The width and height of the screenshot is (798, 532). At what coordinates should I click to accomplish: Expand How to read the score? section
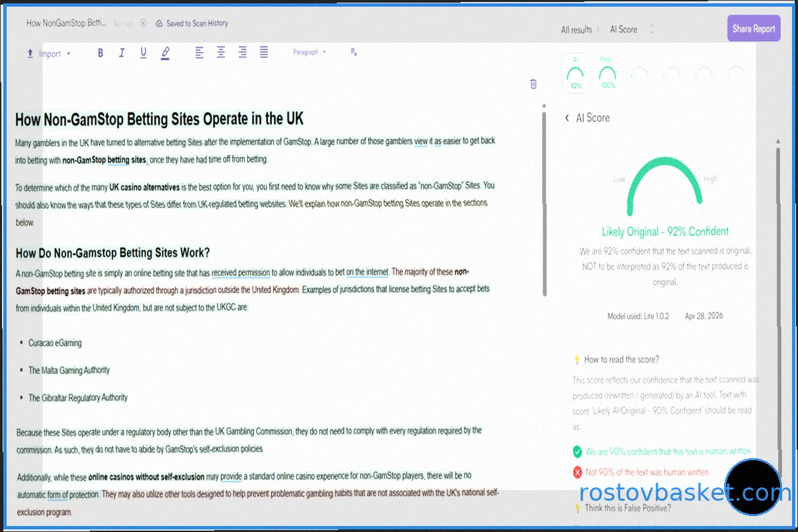[621, 360]
